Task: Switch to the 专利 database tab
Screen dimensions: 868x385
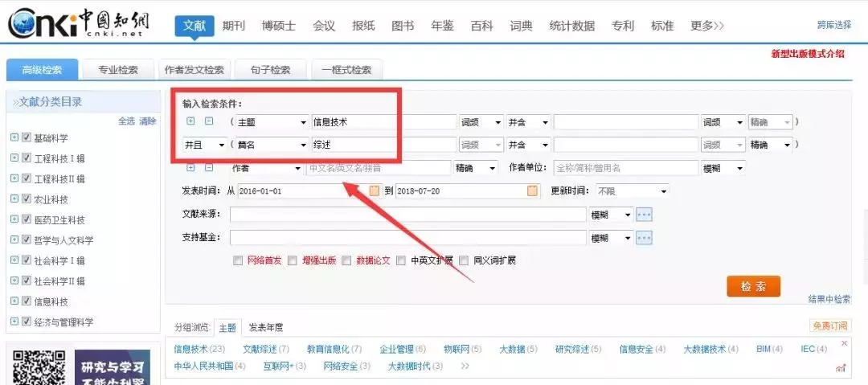Action: [623, 26]
